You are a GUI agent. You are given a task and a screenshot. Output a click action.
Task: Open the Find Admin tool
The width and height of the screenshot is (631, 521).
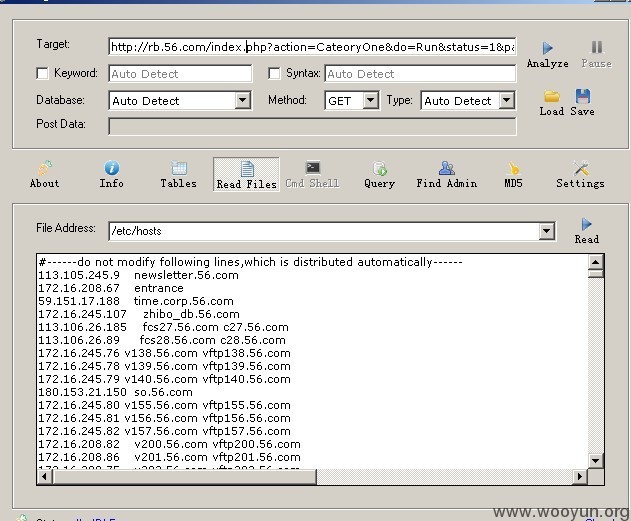[x=447, y=174]
